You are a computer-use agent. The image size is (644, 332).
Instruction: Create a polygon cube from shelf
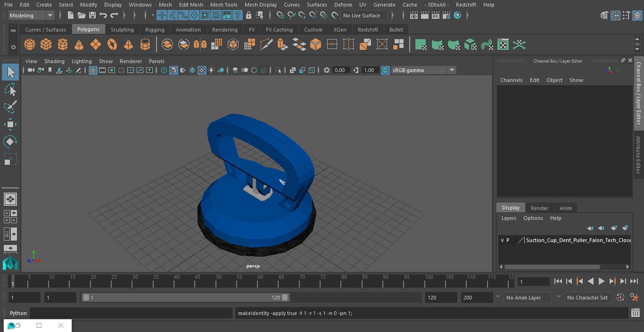point(46,45)
